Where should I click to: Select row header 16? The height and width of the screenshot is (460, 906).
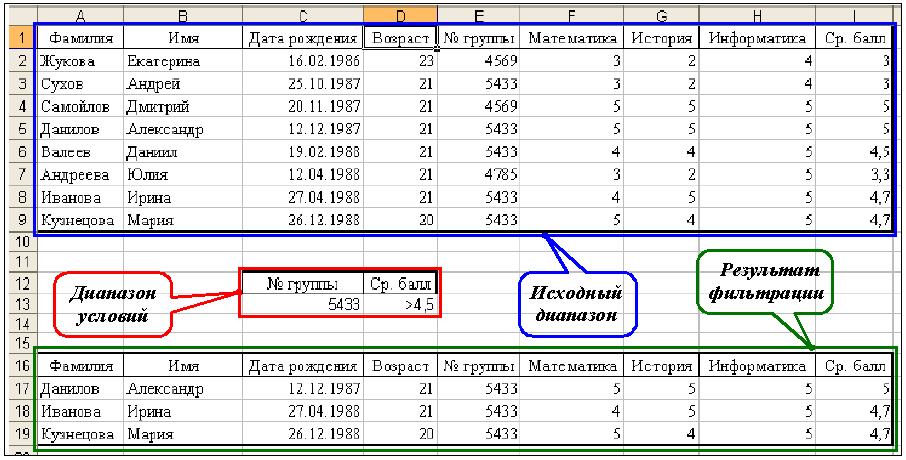[23, 366]
